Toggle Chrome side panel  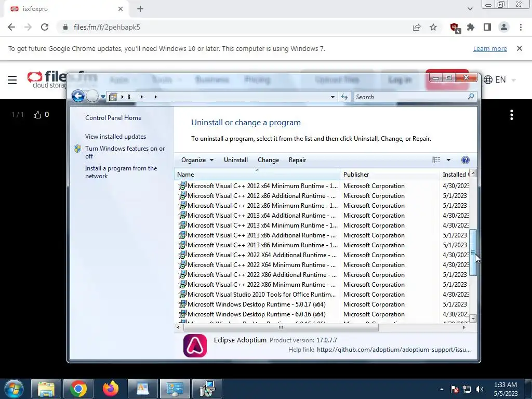(487, 27)
